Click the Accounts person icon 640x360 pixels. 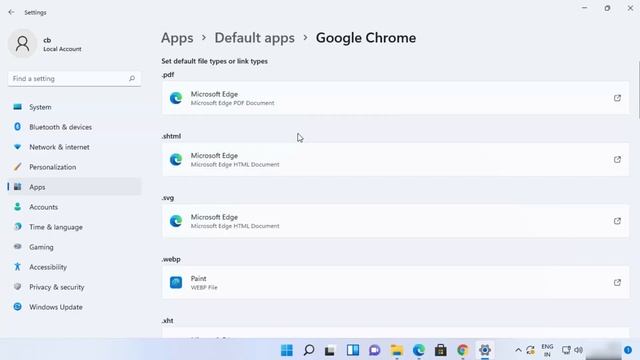[17, 207]
